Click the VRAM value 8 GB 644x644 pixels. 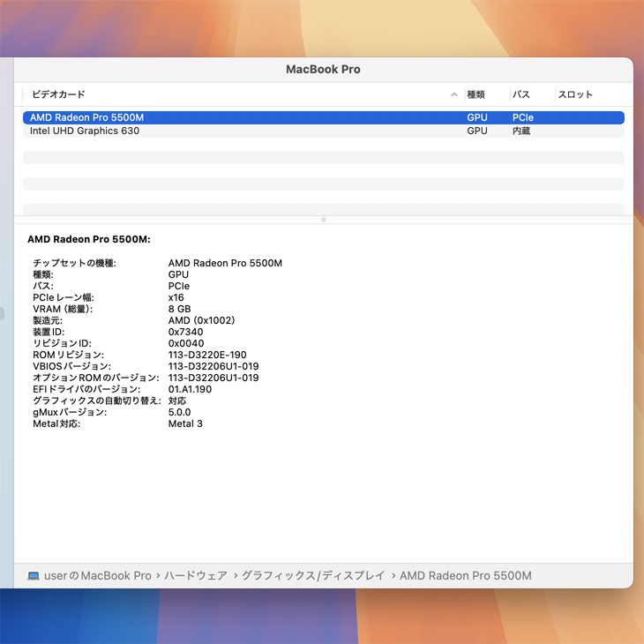click(x=179, y=309)
